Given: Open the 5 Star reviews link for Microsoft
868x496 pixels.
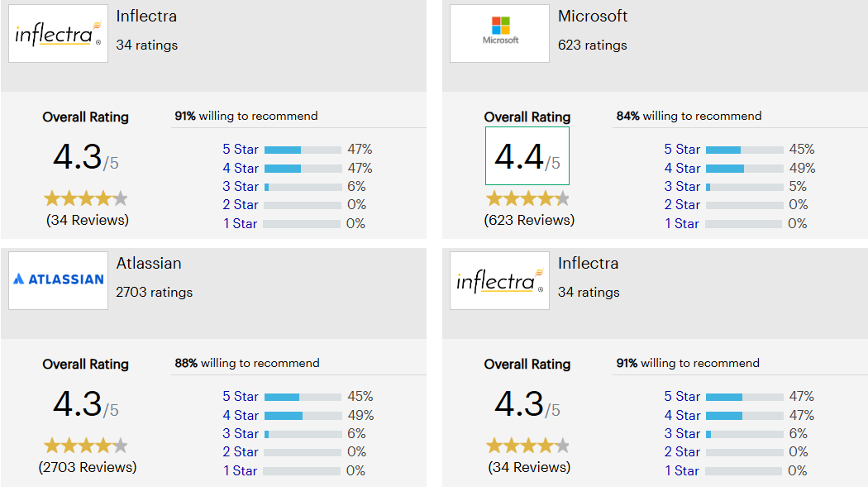Looking at the screenshot, I should [682, 150].
